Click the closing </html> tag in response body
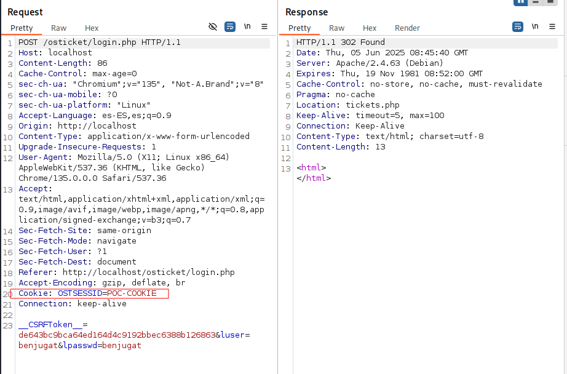Viewport: 567px width, 374px height. pos(314,178)
